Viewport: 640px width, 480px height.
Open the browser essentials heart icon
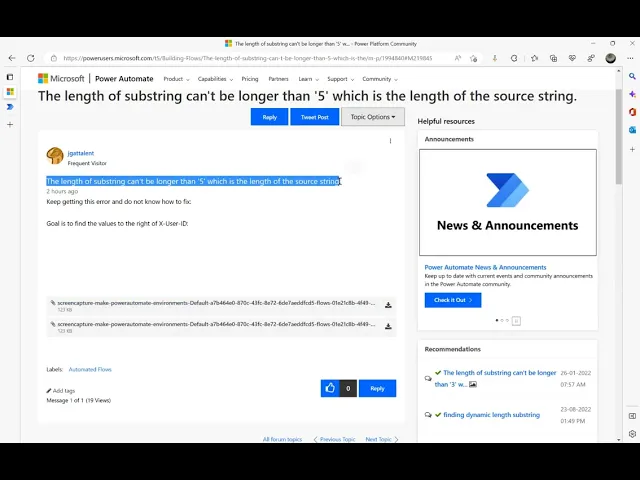572,58
